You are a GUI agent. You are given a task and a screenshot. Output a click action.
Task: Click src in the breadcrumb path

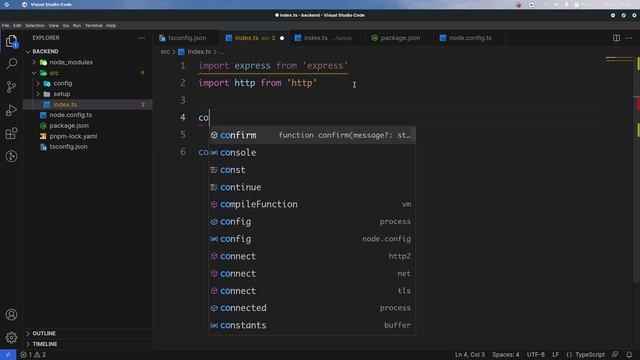[165, 52]
